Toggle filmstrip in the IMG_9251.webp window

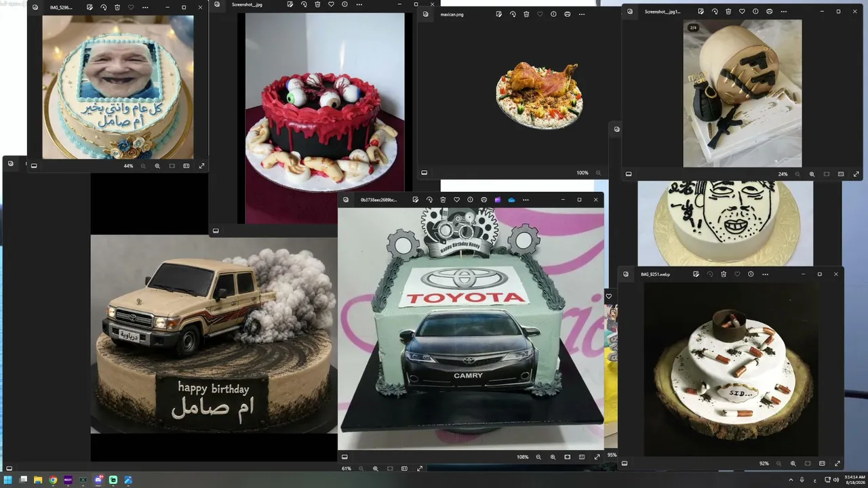click(x=625, y=464)
